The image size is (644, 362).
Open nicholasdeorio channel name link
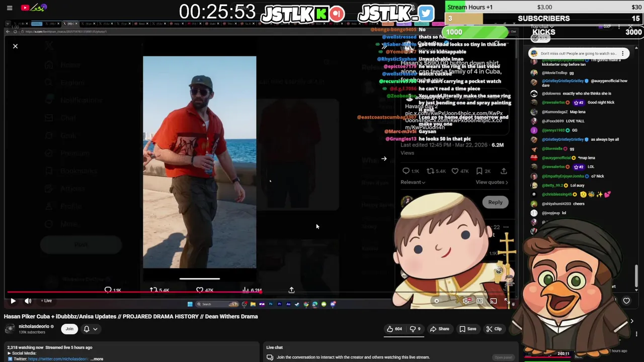[x=34, y=326]
